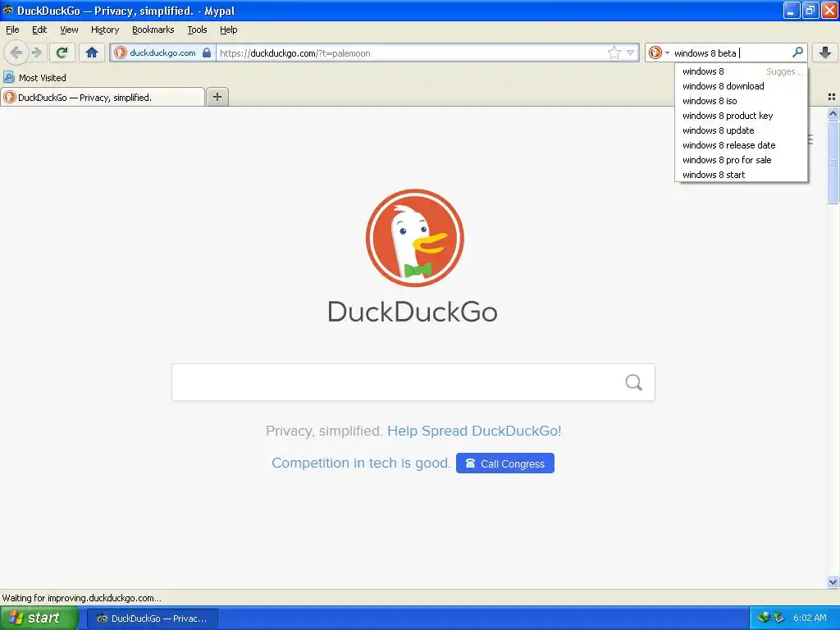Click the 6:02 AM taskbar clock
The image size is (840, 630).
(810, 618)
